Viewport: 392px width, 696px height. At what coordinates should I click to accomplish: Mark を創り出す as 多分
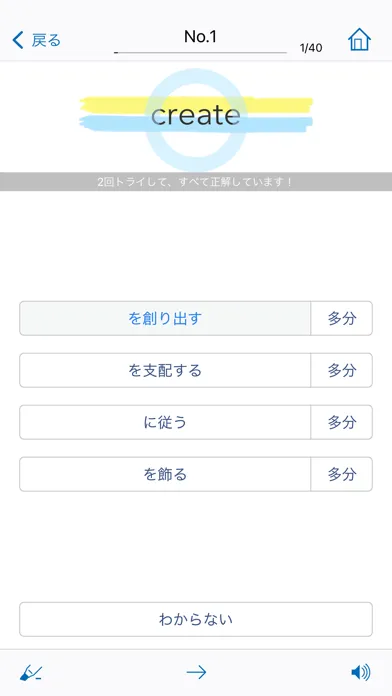(341, 318)
